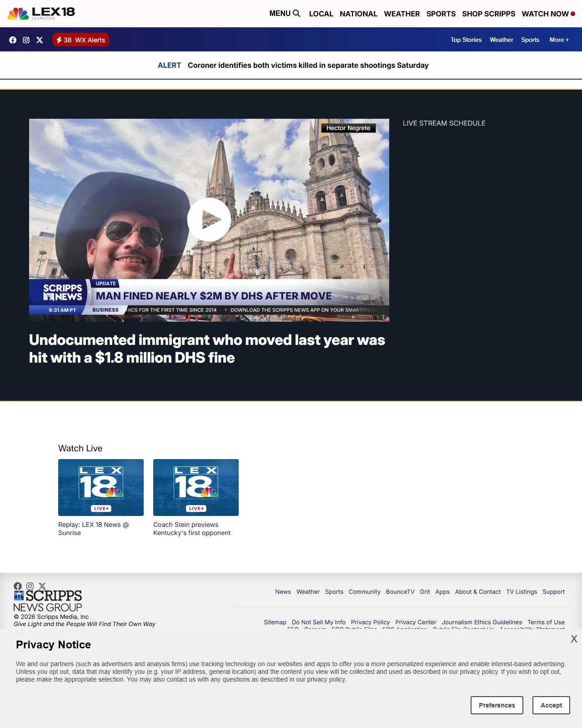This screenshot has height=728, width=582.
Task: Open footer TV Listings link
Action: coord(522,591)
